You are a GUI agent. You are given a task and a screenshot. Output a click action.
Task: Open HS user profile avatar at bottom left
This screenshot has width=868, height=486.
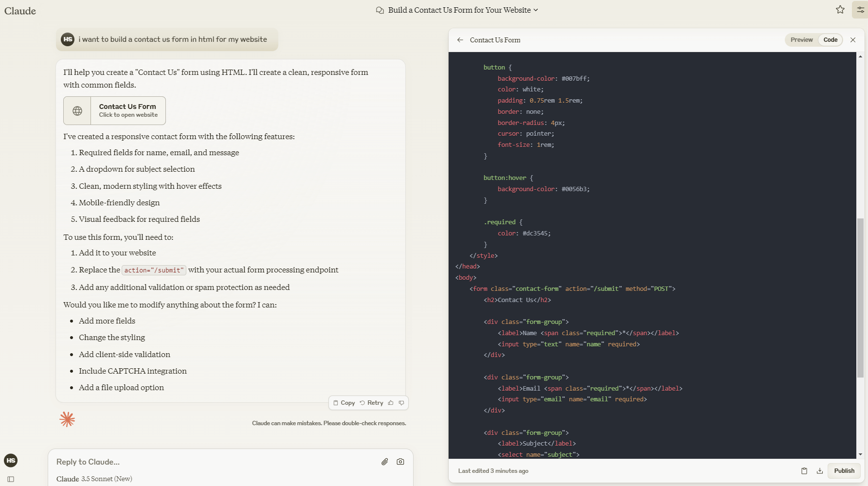tap(11, 461)
